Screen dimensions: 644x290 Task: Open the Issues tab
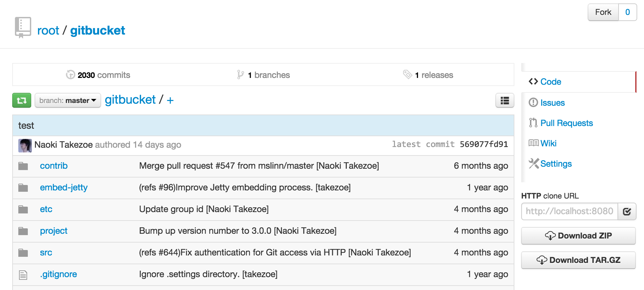(x=552, y=103)
